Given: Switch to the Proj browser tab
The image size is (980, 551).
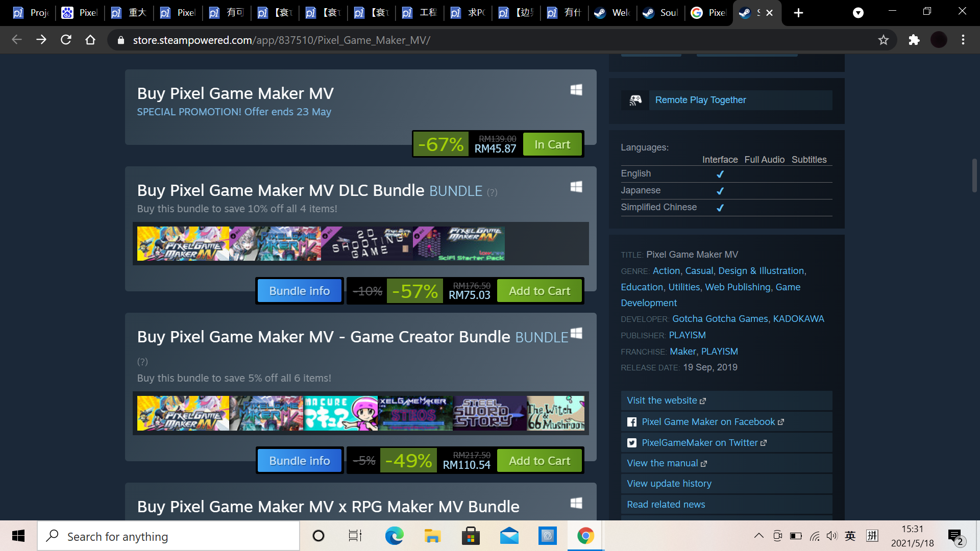Looking at the screenshot, I should click(x=30, y=13).
